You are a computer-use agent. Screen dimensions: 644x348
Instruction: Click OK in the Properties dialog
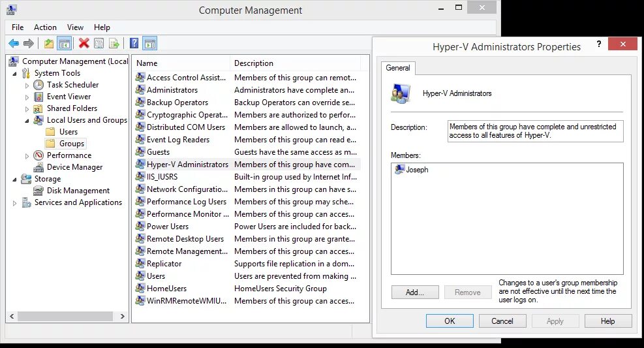coord(450,321)
